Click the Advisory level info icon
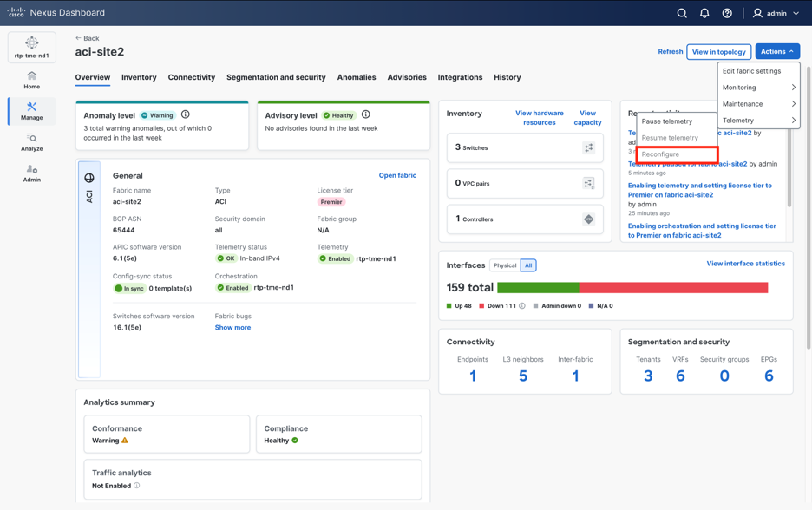 pyautogui.click(x=365, y=114)
